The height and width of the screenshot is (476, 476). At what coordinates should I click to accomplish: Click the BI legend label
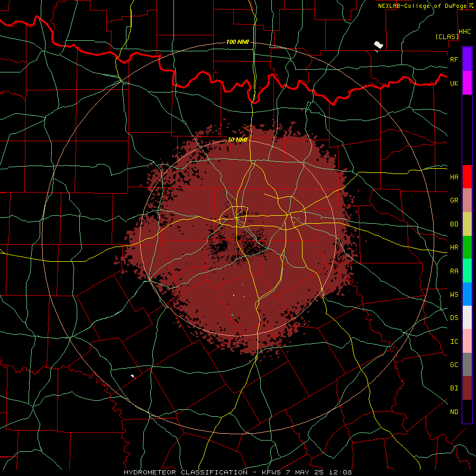[x=454, y=388]
